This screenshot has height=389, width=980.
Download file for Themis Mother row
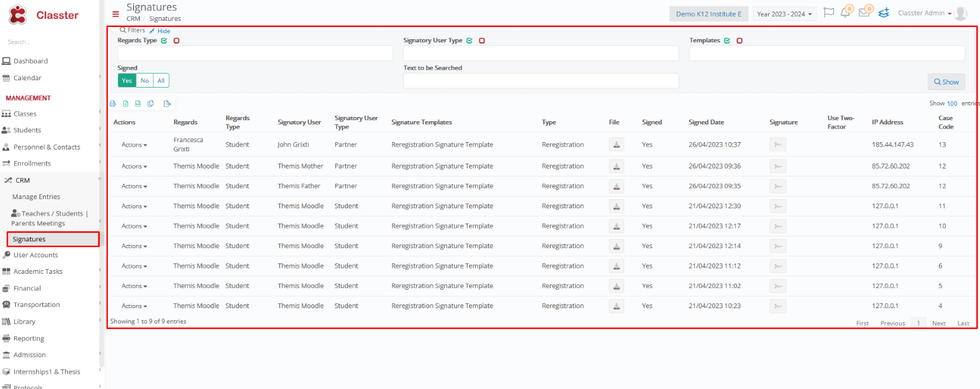(617, 166)
